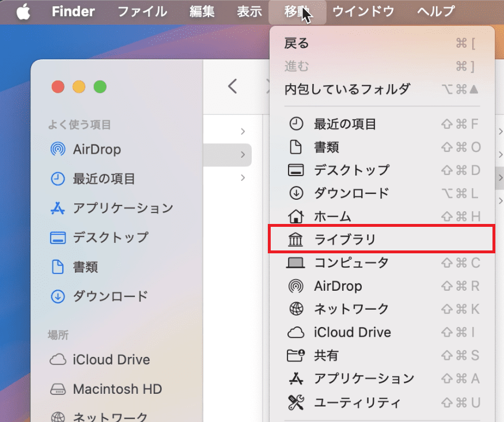Click cloud icon beside iCloud Drive in menu
Image resolution: width=504 pixels, height=422 pixels.
click(x=295, y=332)
